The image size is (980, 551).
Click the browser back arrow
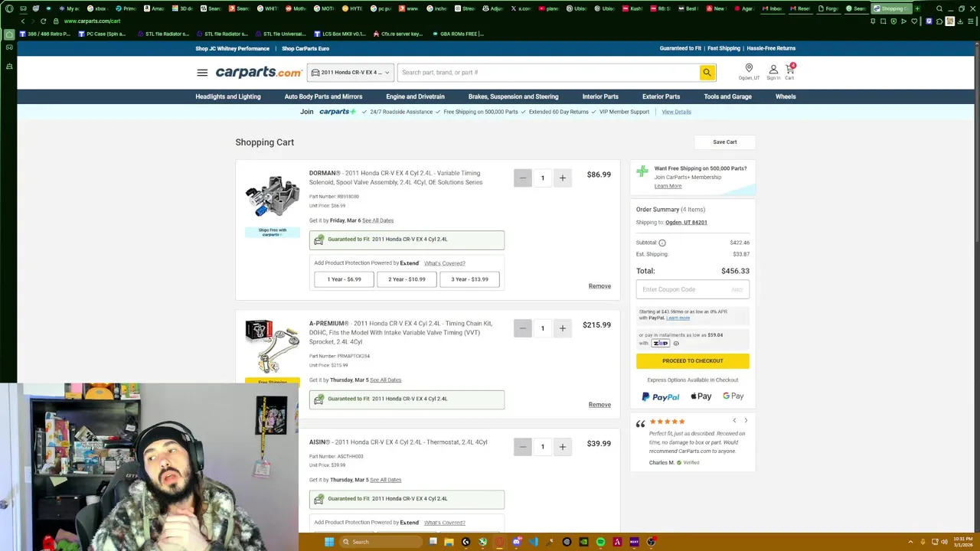[x=23, y=21]
